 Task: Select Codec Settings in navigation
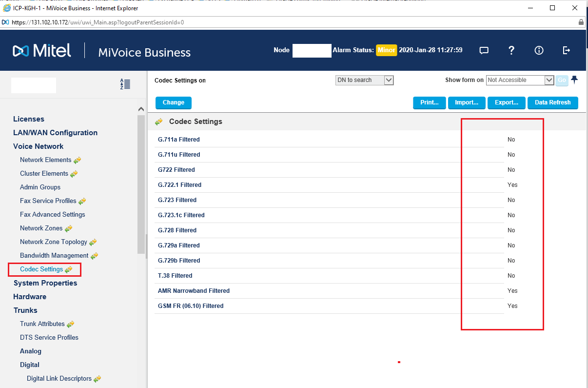(x=41, y=269)
